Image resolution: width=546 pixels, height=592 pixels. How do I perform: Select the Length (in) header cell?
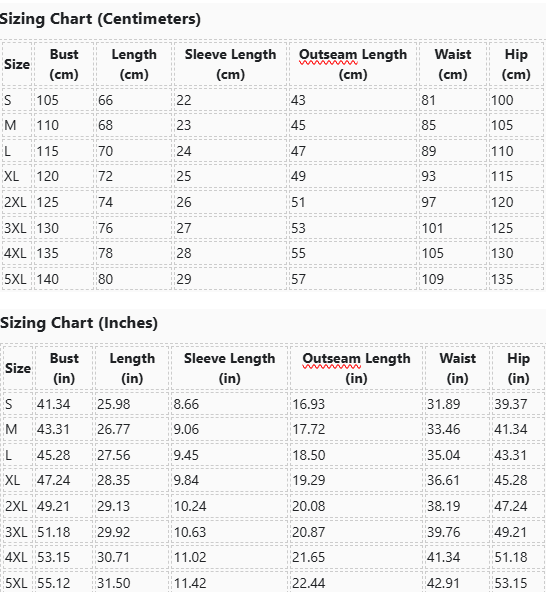tap(132, 368)
